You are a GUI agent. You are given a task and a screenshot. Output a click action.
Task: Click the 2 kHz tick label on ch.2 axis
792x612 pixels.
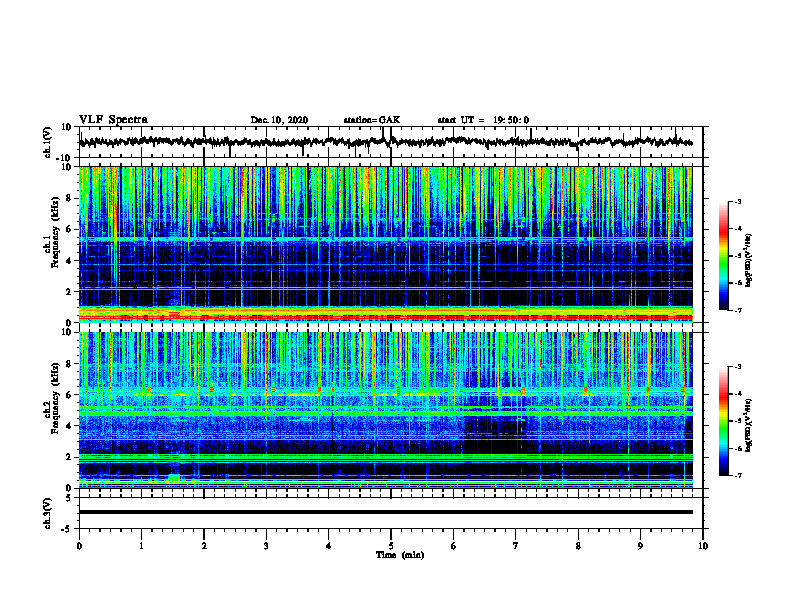point(70,457)
